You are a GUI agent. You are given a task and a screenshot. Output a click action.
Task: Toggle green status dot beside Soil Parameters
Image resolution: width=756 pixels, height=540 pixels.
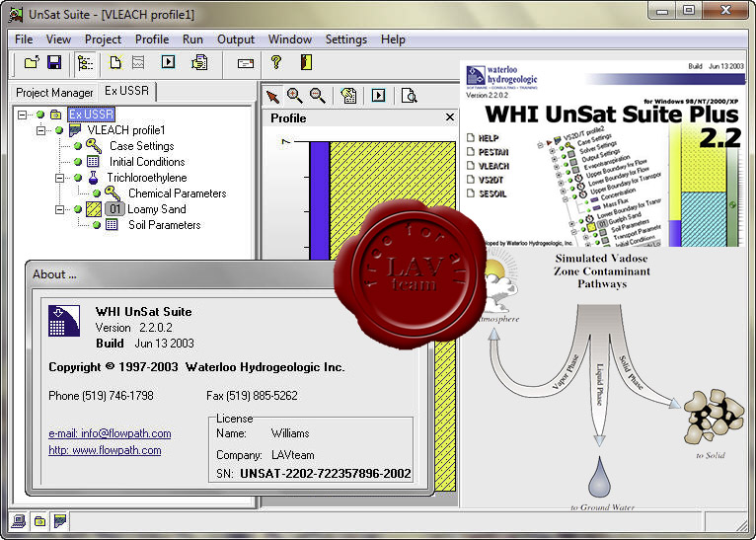(x=97, y=225)
